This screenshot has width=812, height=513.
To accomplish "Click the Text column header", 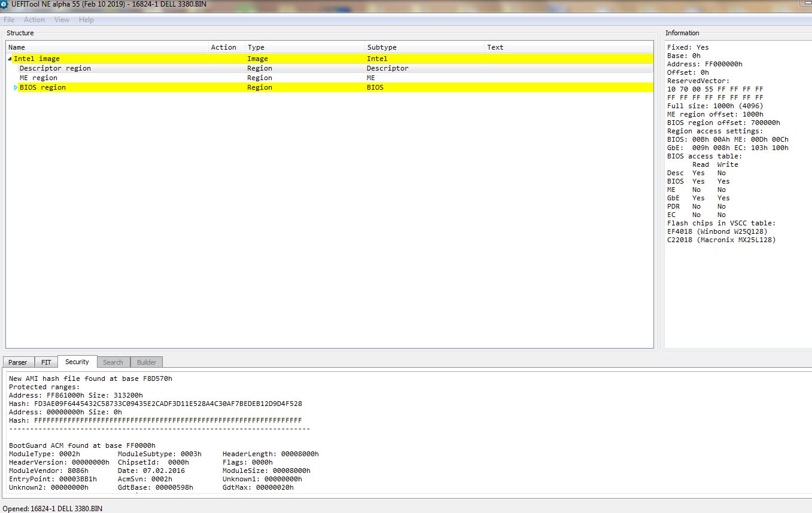I will tap(569, 47).
